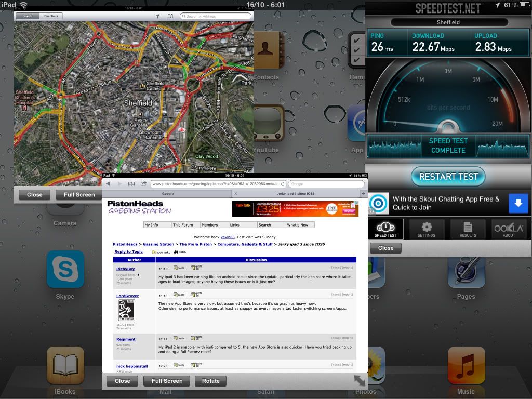The width and height of the screenshot is (532, 399).
Task: Open the Members menu
Action: tap(215, 225)
